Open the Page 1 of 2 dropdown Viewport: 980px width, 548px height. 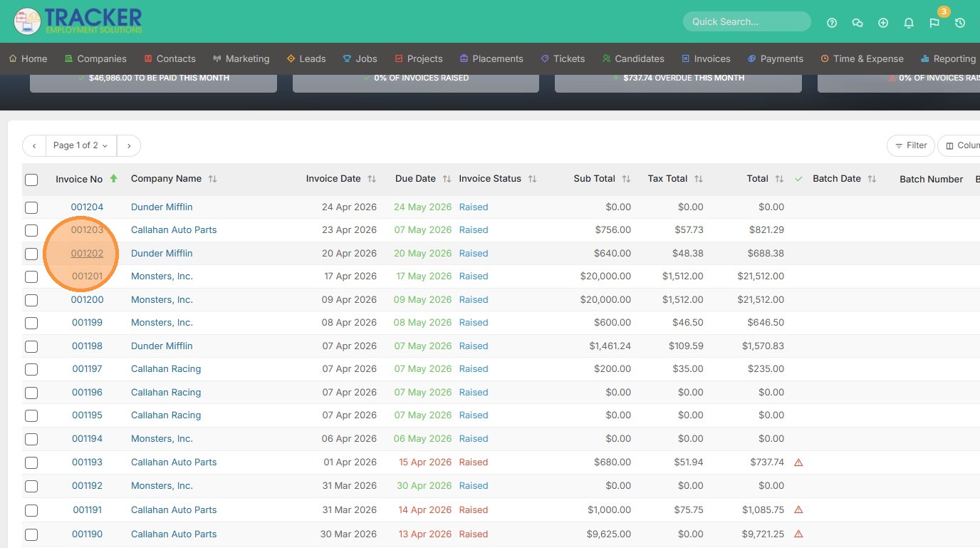click(80, 145)
